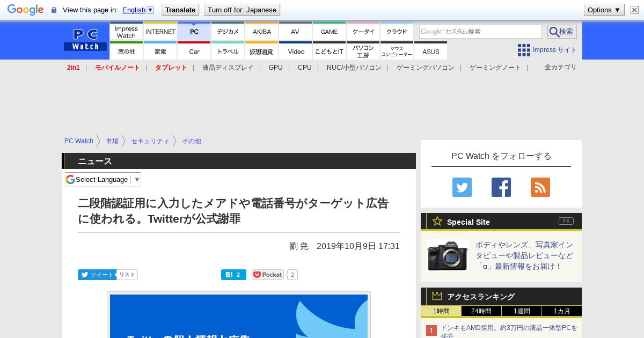Open the English language dropdown
Screen dimensions: 644x338
tap(138, 10)
